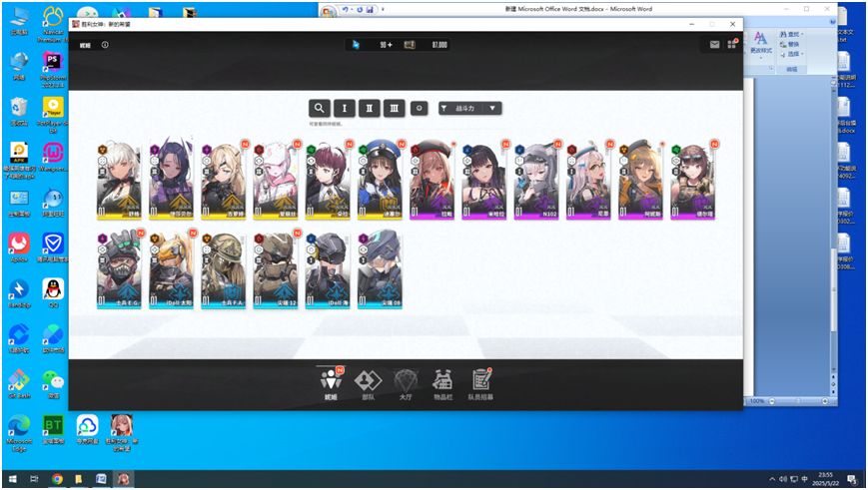
Task: Select the blue police cap character card
Action: click(380, 181)
